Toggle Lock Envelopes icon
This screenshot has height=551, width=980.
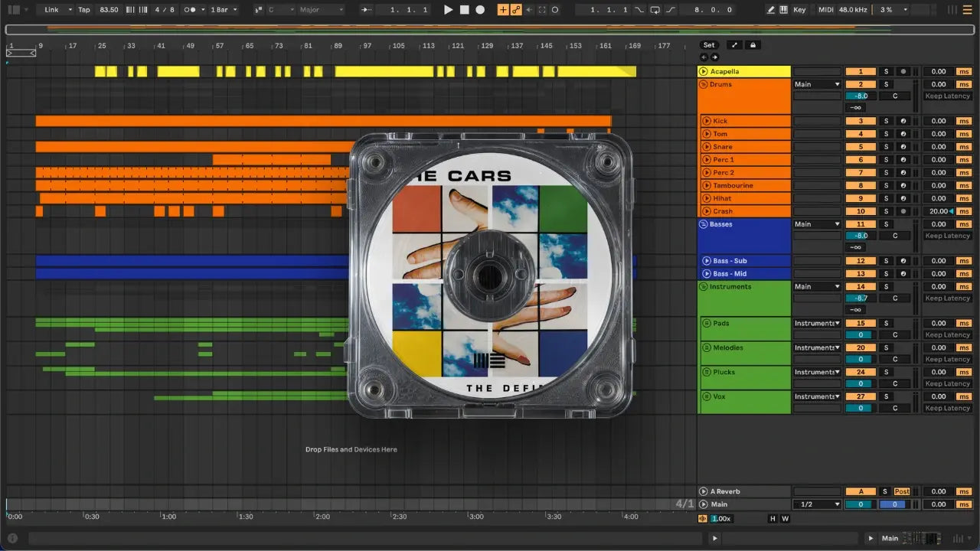pos(753,45)
